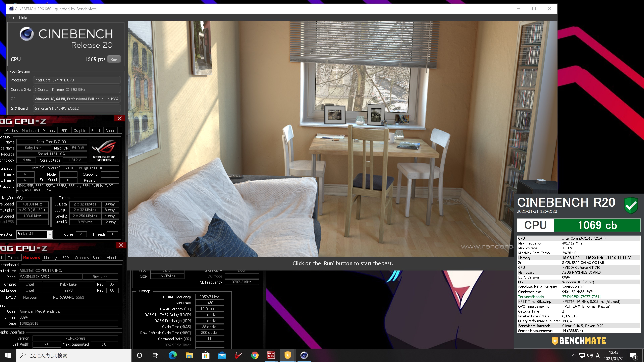Select SPD tab in lower CPU-Z window

66,258
